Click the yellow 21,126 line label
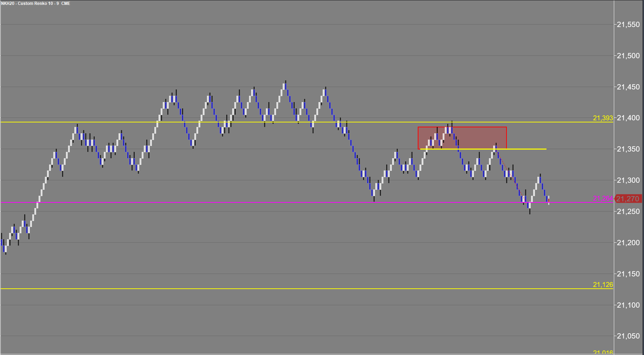Image resolution: width=644 pixels, height=355 pixels. [x=603, y=285]
